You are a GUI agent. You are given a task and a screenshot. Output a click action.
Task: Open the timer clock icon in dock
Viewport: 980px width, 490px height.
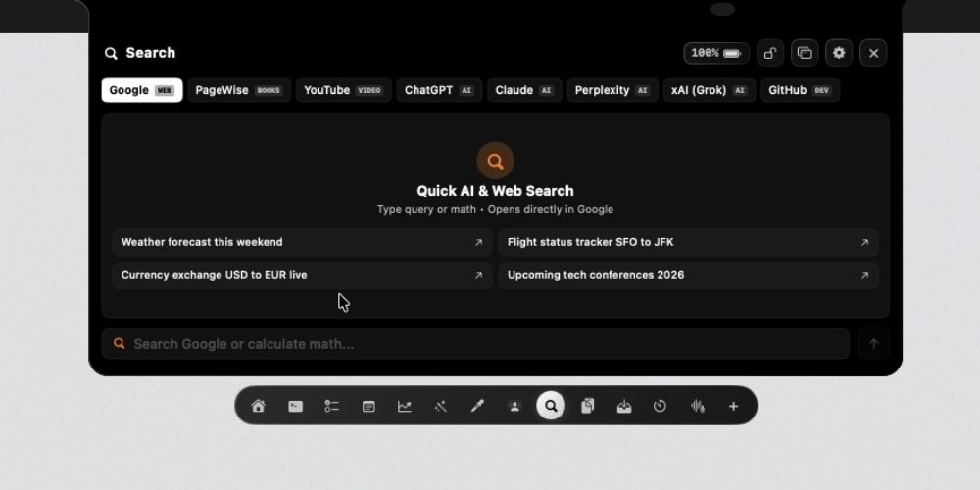click(660, 407)
